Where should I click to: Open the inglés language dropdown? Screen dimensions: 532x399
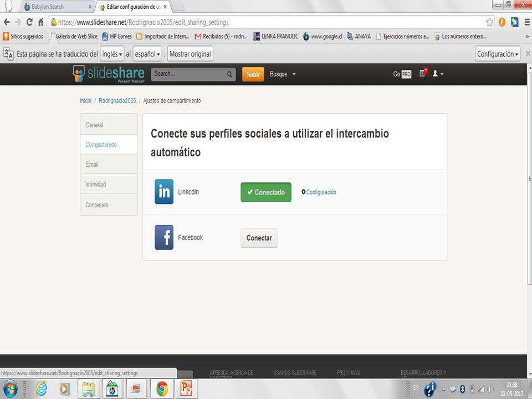click(112, 54)
